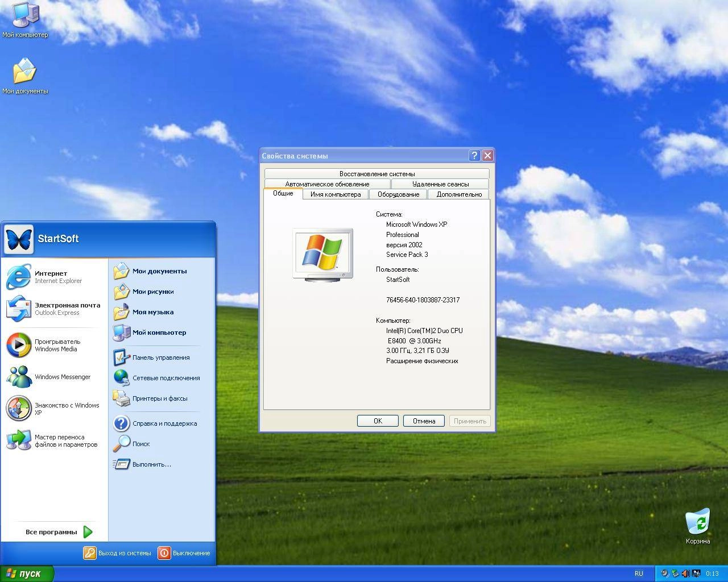Launch Internet Explorer from Start menu
Viewport: 728px width, 582px height.
coord(54,277)
